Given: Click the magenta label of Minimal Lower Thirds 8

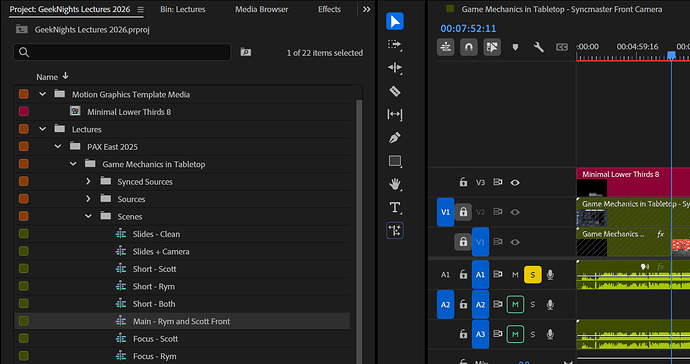Looking at the screenshot, I should 24,111.
